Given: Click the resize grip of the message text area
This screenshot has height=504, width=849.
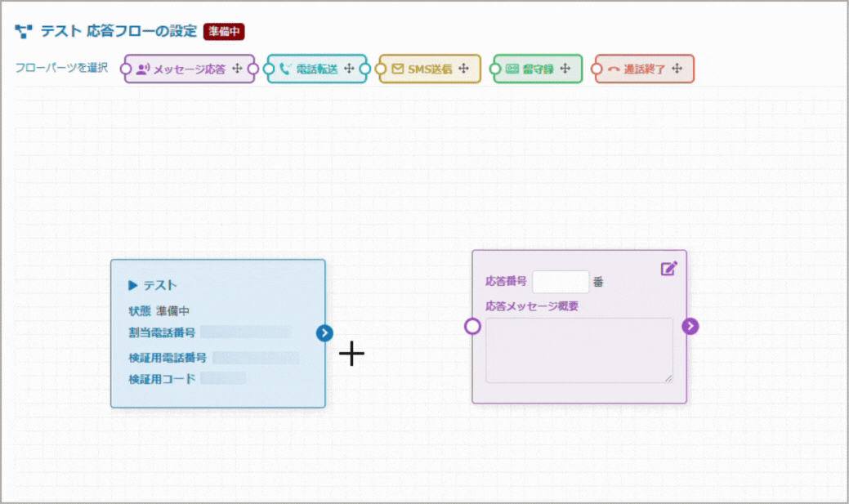Looking at the screenshot, I should 668,378.
